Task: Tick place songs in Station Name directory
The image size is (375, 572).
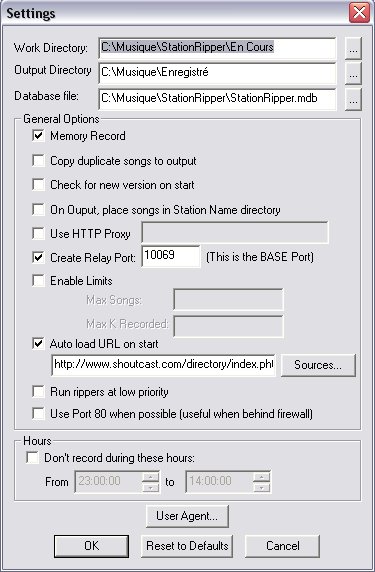Action: (38, 210)
